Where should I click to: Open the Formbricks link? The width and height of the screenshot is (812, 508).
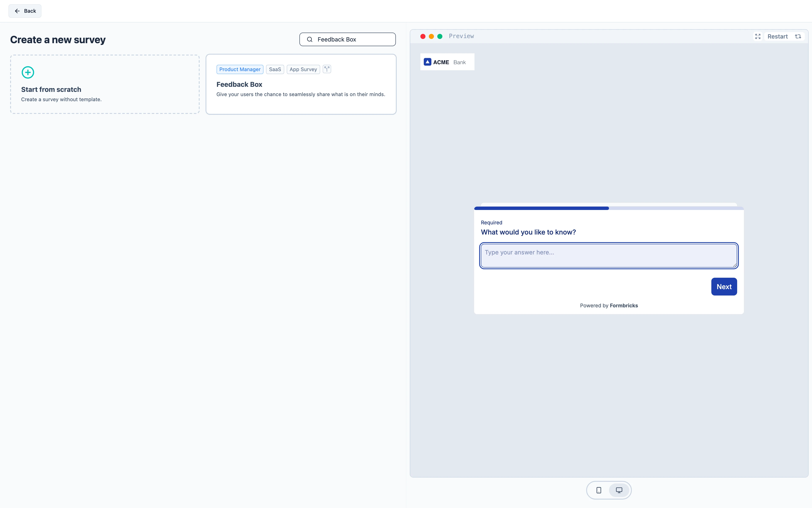pos(623,305)
